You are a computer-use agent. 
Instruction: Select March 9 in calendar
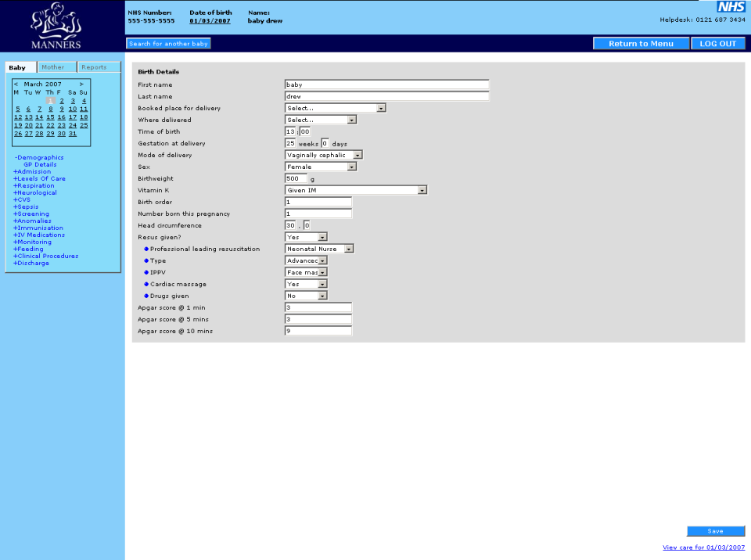(62, 109)
